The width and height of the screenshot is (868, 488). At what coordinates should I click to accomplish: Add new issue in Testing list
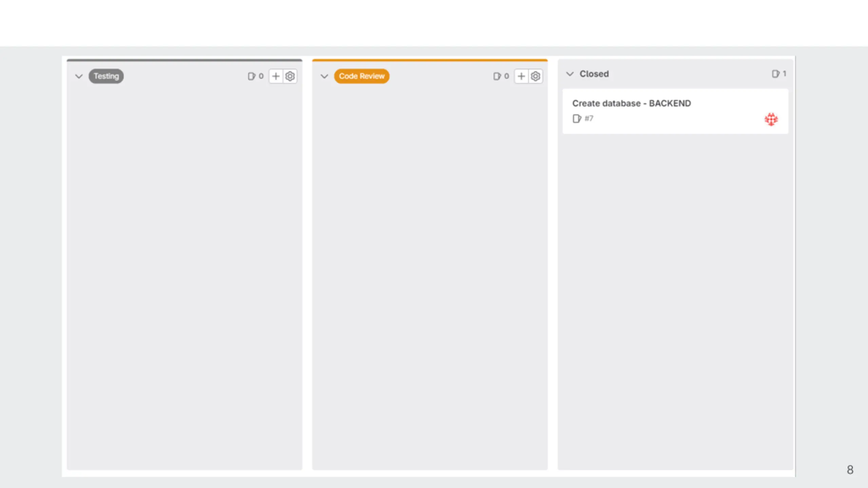pyautogui.click(x=276, y=76)
